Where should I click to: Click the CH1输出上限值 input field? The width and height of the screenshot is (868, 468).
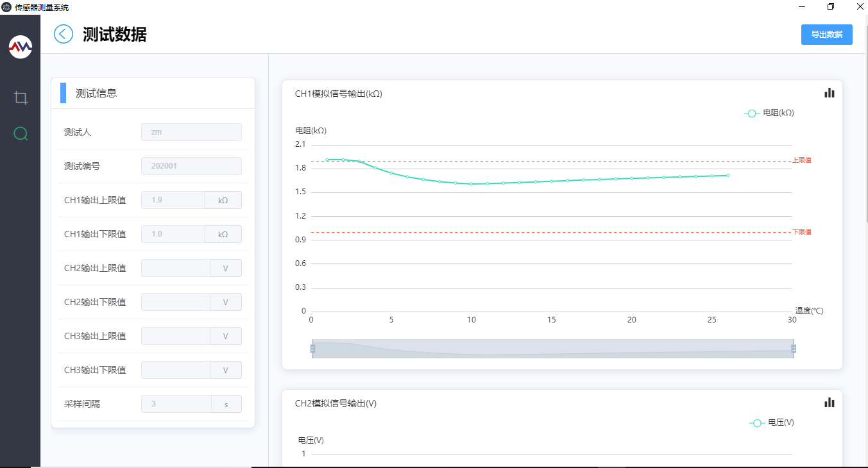point(173,200)
